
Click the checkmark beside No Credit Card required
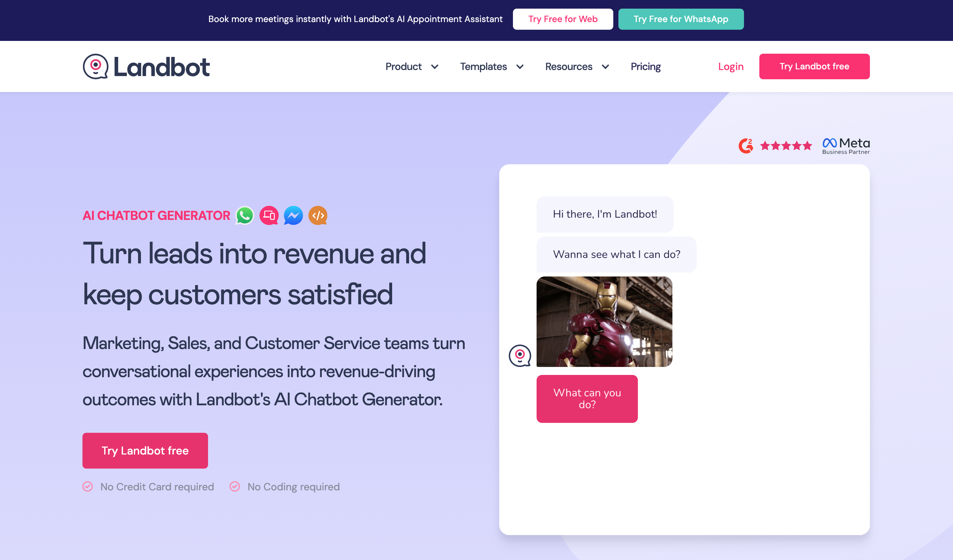[87, 487]
